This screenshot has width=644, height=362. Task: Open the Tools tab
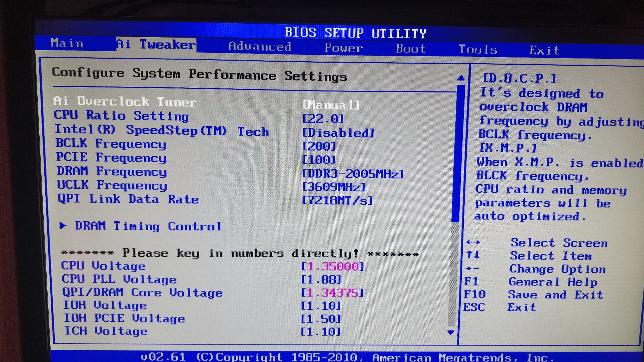tap(478, 49)
